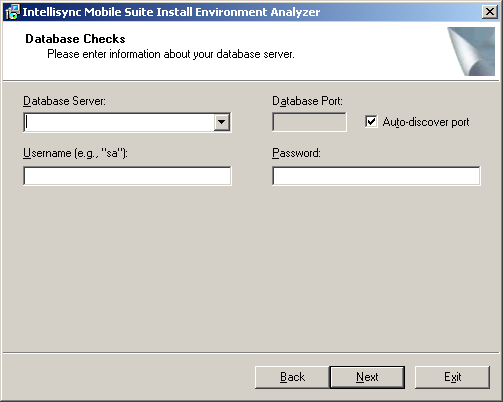Screen dimensions: 503x402
Task: Click the Database Port field
Action: (x=309, y=122)
